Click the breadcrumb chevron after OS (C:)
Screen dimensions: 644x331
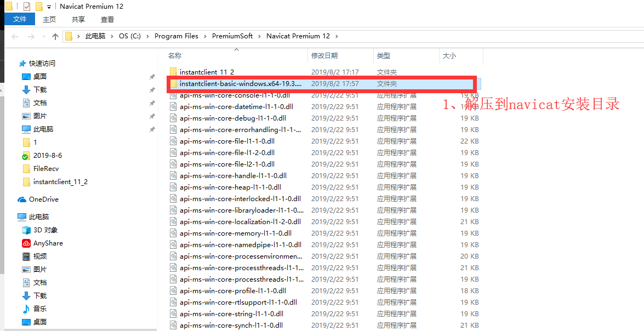point(147,36)
